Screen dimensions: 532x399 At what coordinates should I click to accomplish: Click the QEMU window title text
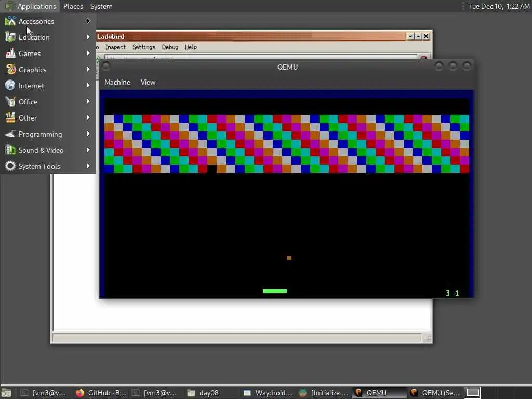tap(287, 67)
